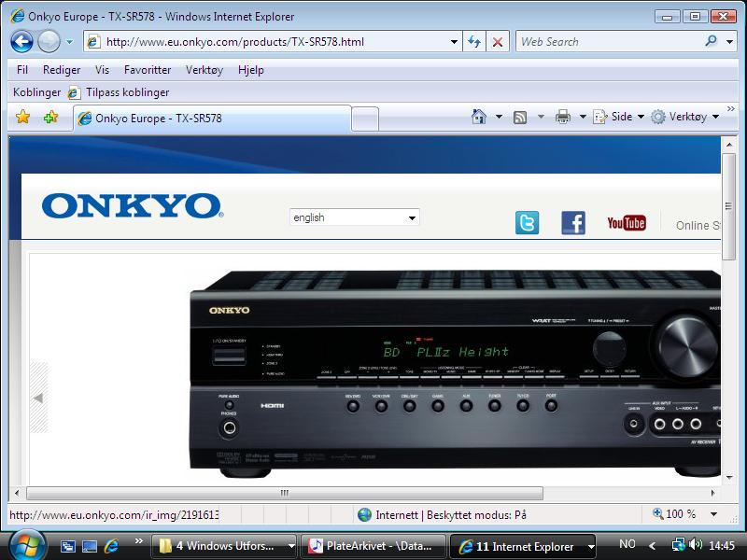Click the Switch between windows icon

pos(67,546)
